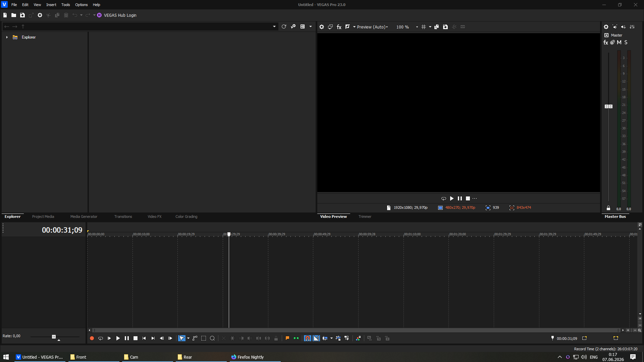Insert marker with orange flag icon

(287, 338)
